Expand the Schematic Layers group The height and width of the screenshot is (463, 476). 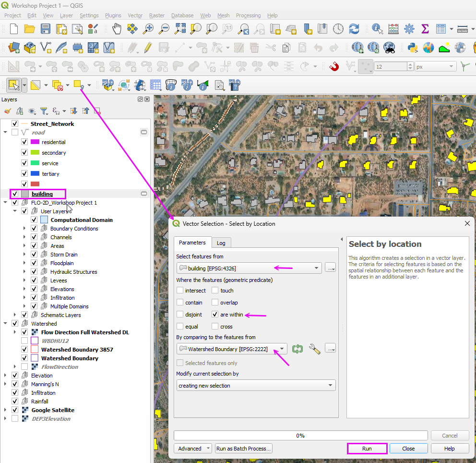click(15, 315)
